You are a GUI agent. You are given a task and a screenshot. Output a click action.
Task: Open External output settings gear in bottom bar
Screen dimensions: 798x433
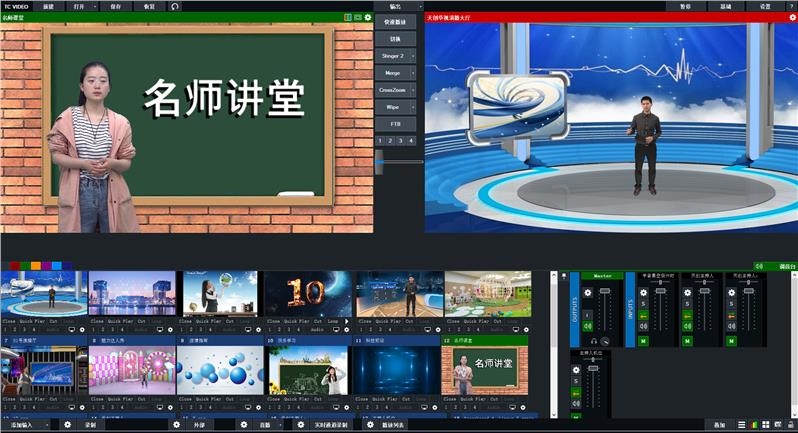pyautogui.click(x=177, y=424)
